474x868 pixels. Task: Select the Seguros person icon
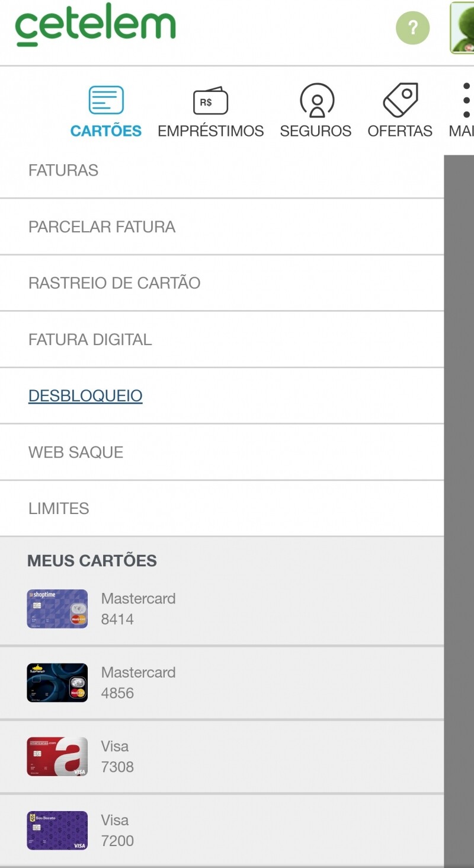316,100
